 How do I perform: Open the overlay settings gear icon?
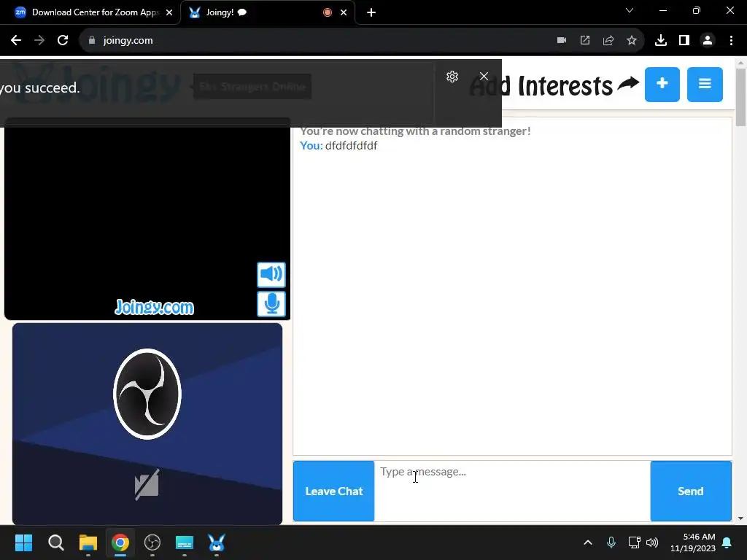pos(452,76)
